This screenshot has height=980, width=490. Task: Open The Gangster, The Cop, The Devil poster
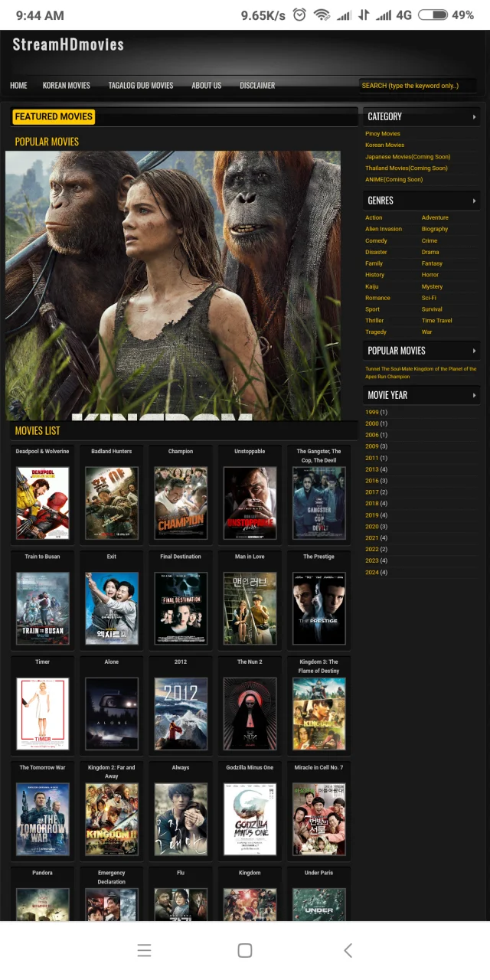click(319, 503)
